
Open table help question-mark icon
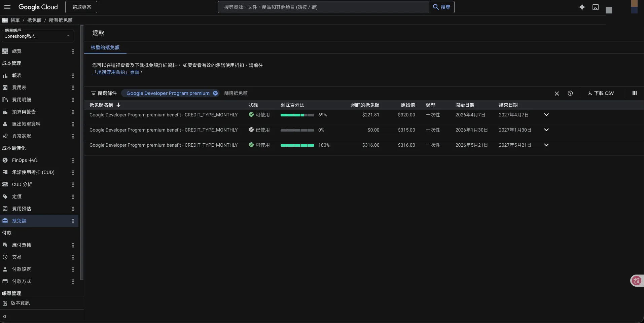[570, 93]
